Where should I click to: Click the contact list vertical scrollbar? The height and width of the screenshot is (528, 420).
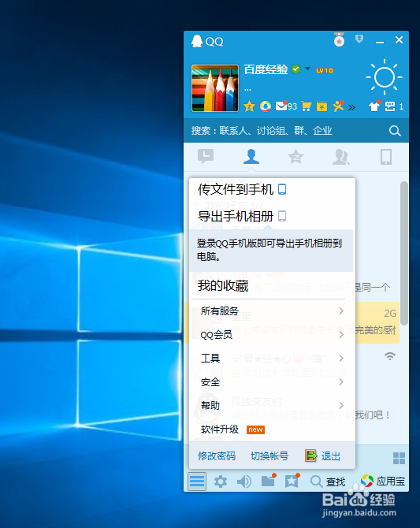(403, 253)
